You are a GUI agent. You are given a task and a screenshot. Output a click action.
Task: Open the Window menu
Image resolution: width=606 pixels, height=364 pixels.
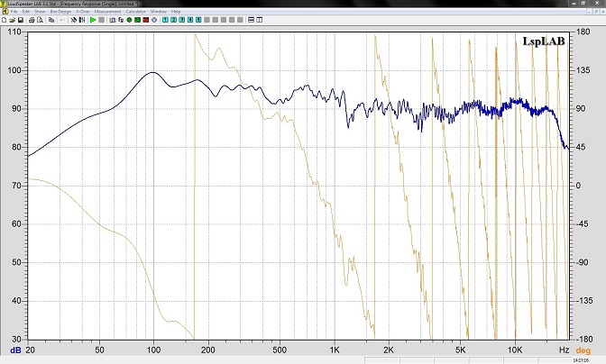pyautogui.click(x=159, y=12)
